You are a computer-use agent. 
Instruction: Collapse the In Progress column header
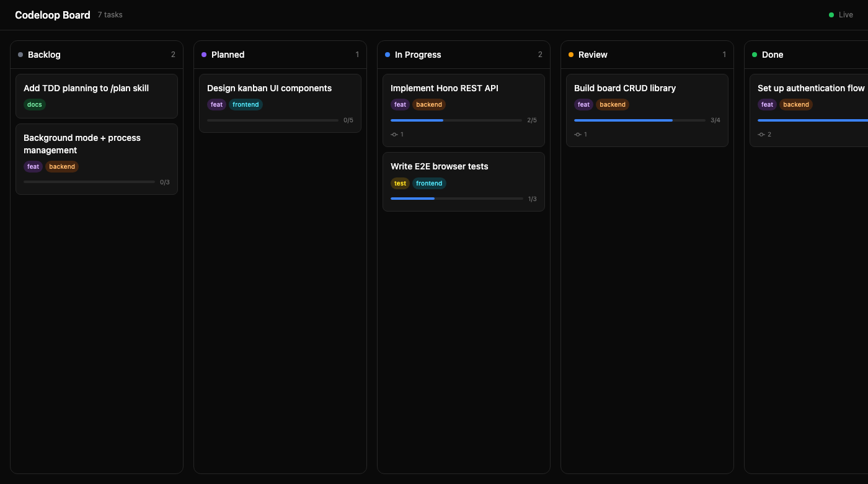pos(418,55)
